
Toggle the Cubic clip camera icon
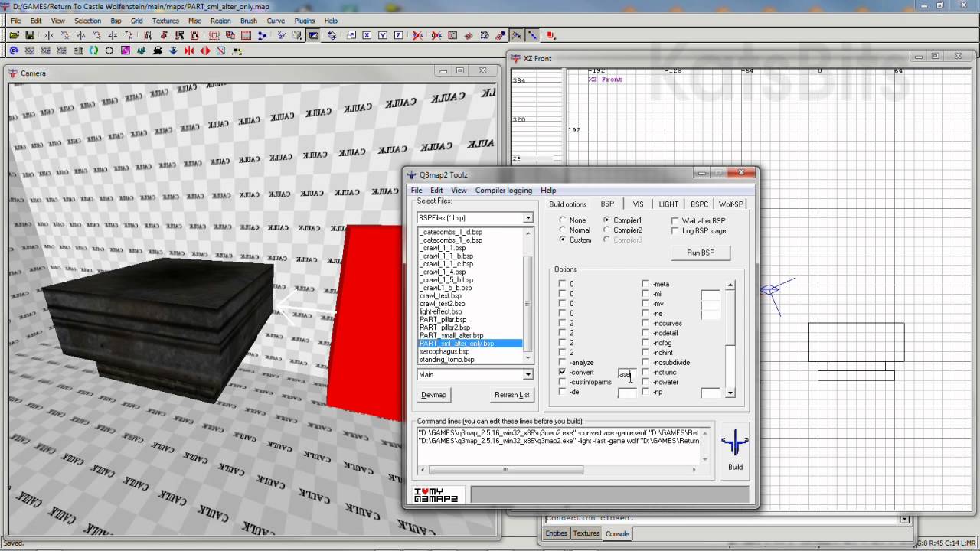tap(313, 35)
